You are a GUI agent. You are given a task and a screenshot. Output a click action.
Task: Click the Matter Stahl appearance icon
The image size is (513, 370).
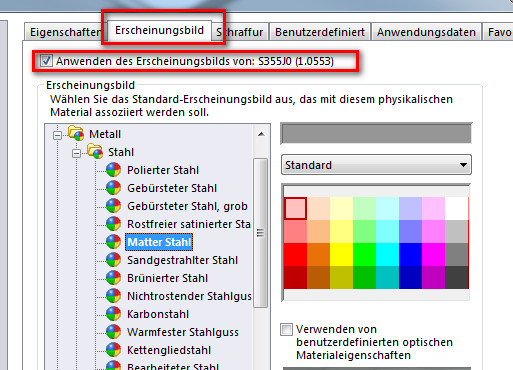(x=113, y=242)
